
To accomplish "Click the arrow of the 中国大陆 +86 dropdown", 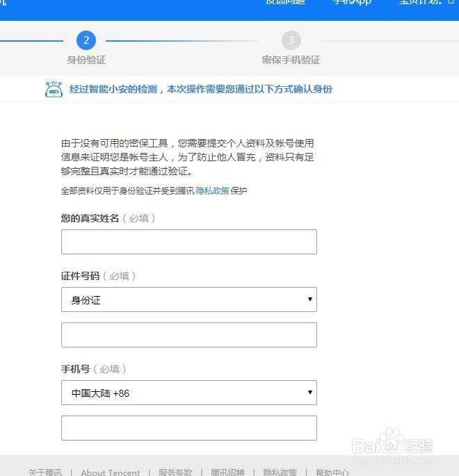I will point(310,392).
